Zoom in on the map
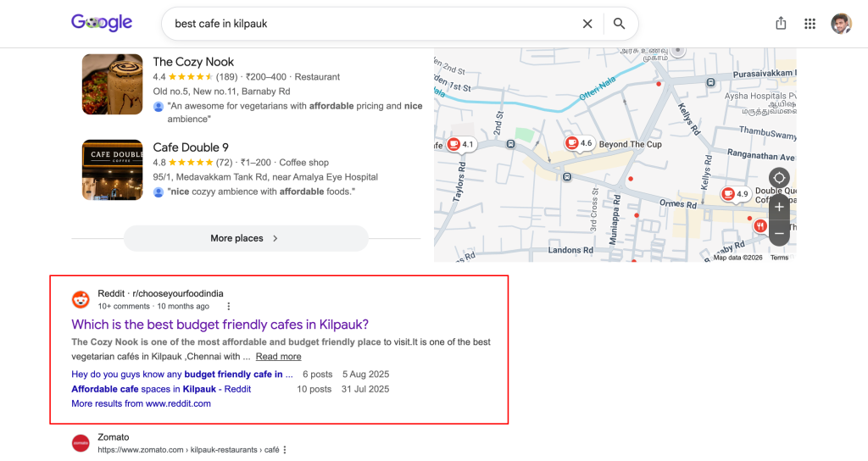 coord(779,207)
